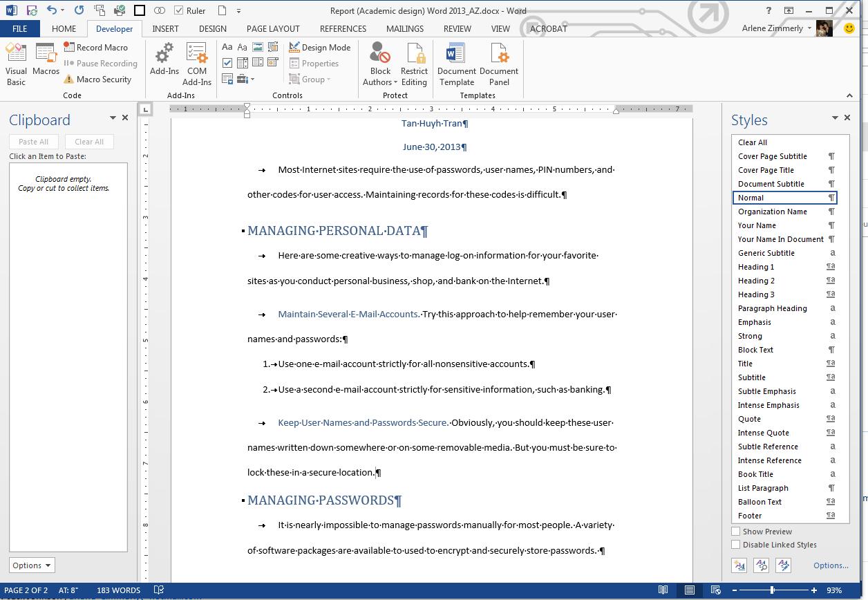Click Clear All in the Clipboard pane
Image resolution: width=868 pixels, height=600 pixels.
click(89, 141)
